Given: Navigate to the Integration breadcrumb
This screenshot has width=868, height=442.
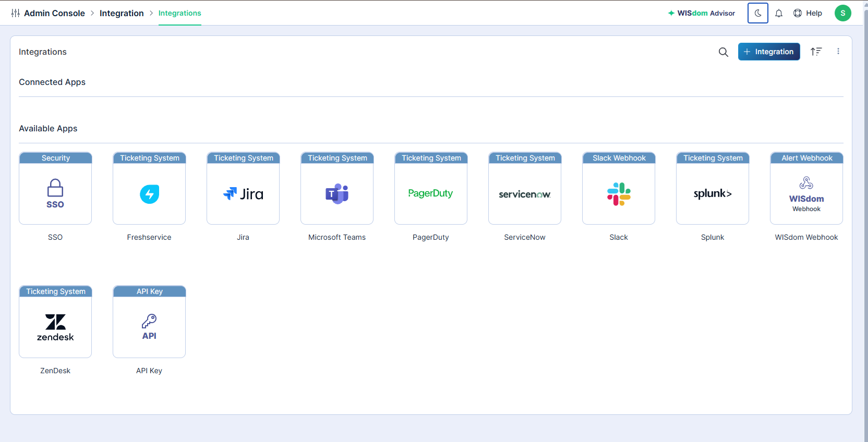Looking at the screenshot, I should 122,13.
